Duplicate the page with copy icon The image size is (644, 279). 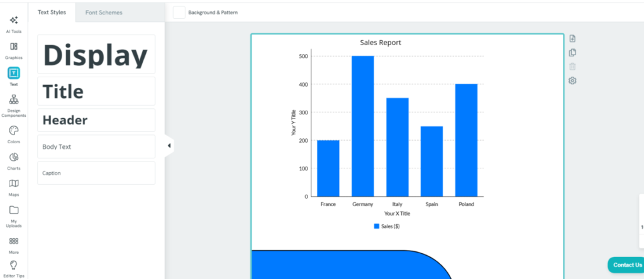coord(572,53)
